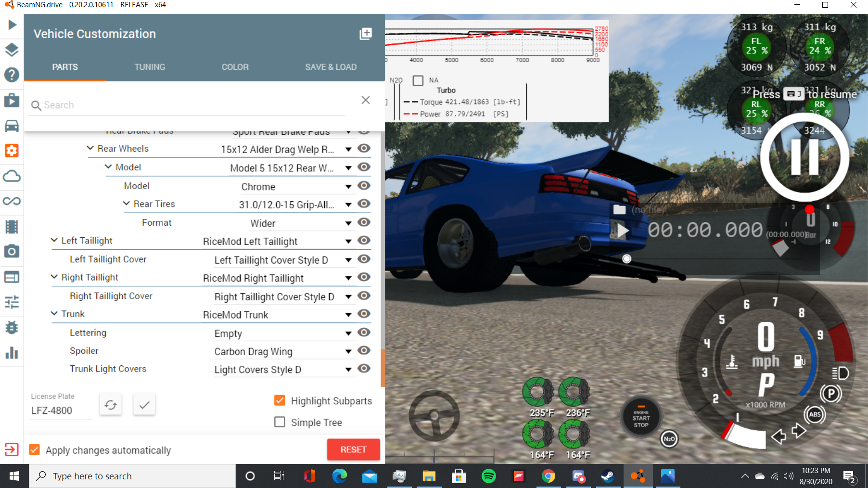Click the parking brake P indicator icon
The width and height of the screenshot is (868, 488).
point(831,394)
